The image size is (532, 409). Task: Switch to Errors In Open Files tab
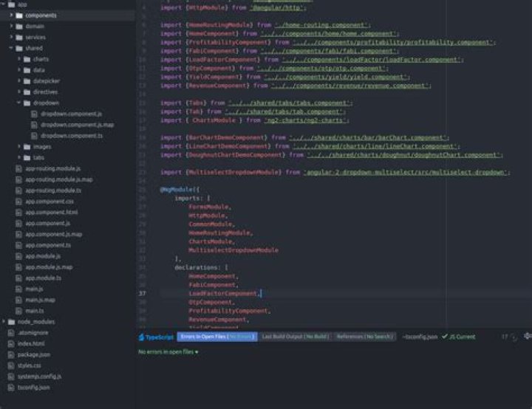217,337
